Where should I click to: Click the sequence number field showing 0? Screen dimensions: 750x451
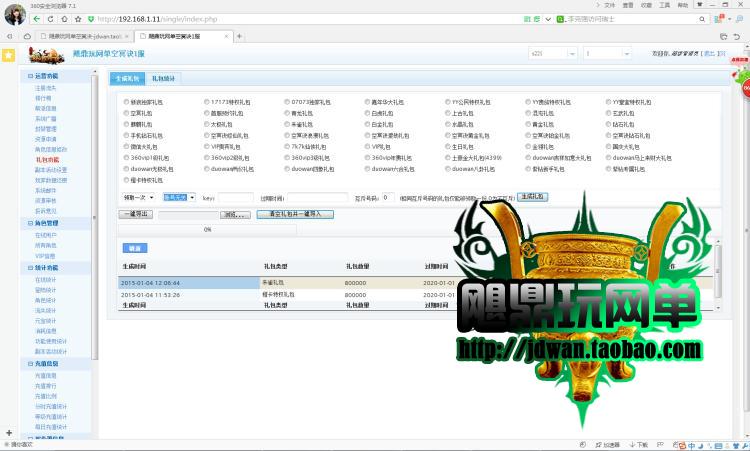388,197
